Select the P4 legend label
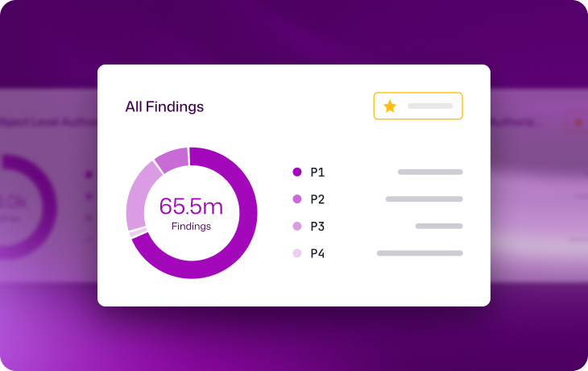Viewport: 588px width, 371px height. coord(317,253)
